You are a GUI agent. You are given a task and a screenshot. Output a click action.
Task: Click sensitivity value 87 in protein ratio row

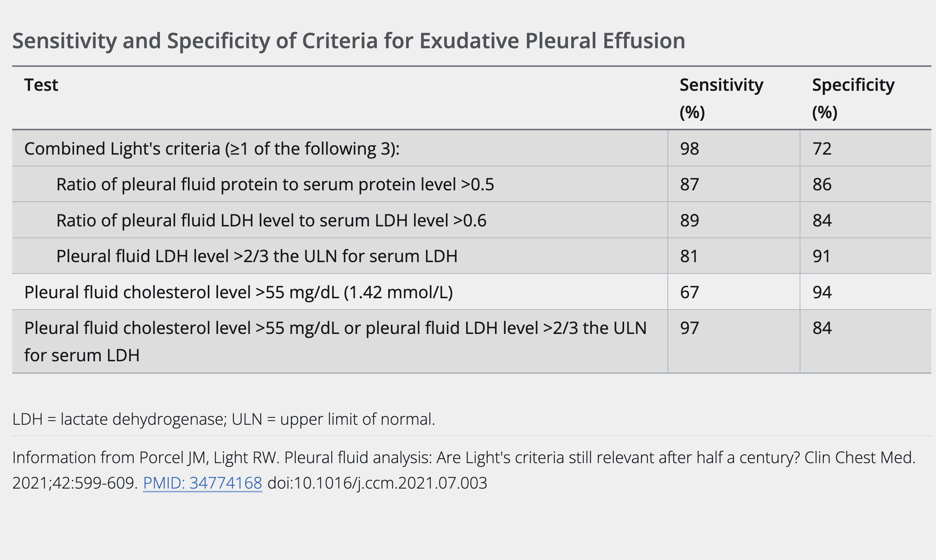(x=689, y=184)
